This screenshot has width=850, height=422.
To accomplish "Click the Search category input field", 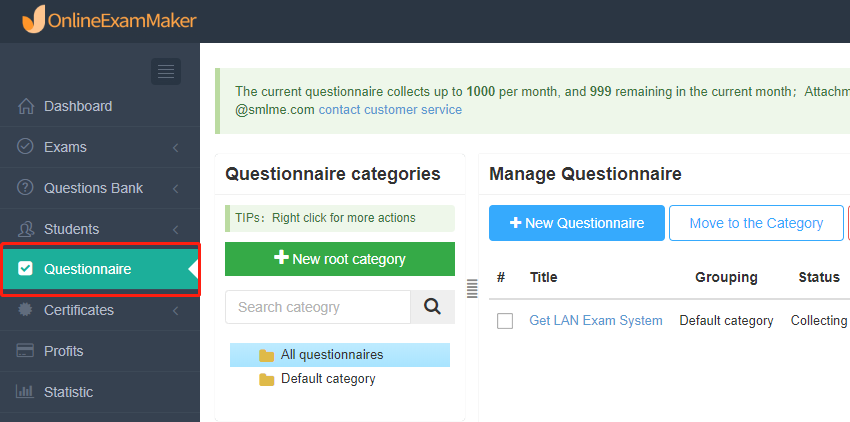I will pos(318,307).
